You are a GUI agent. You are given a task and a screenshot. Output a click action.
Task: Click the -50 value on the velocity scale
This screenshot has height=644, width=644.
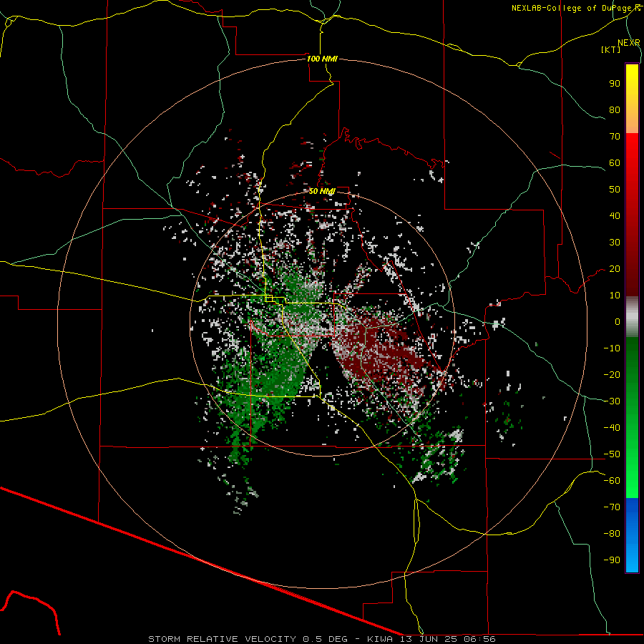coord(612,454)
